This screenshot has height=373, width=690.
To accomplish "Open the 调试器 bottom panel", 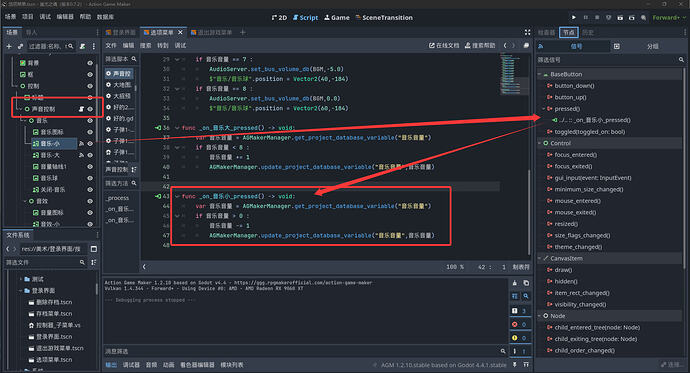I will click(131, 365).
